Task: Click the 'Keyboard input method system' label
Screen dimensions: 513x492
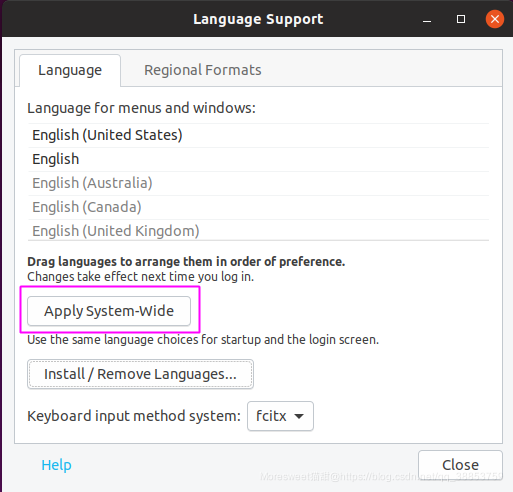Action: [x=134, y=416]
